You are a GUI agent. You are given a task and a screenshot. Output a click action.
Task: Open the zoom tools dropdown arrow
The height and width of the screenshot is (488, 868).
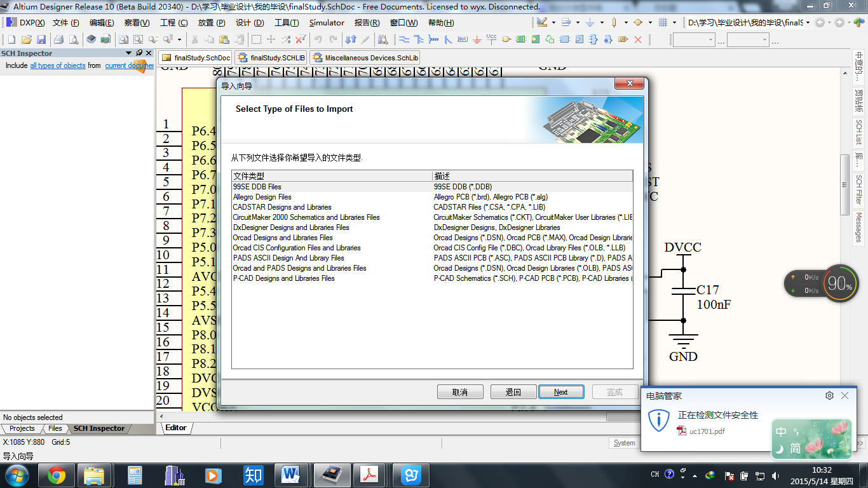click(180, 39)
